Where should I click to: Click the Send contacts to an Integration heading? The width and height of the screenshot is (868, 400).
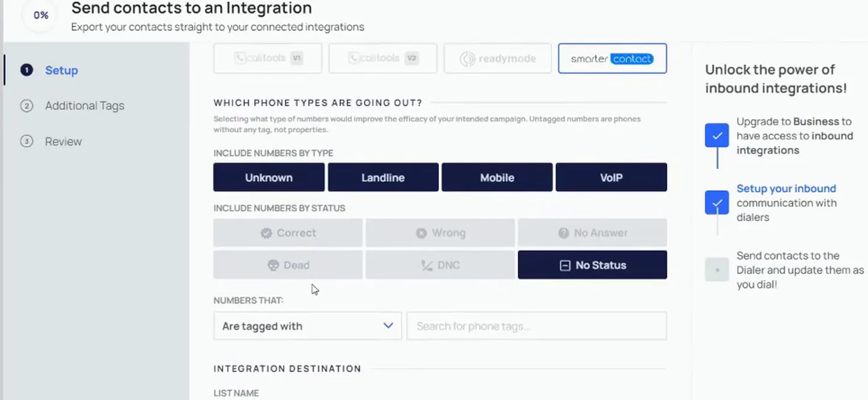click(191, 8)
